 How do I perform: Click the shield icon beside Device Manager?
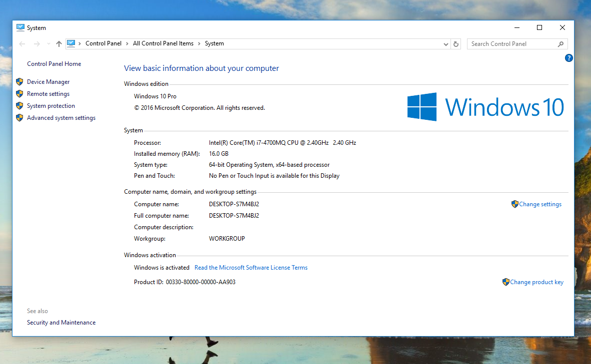(19, 82)
